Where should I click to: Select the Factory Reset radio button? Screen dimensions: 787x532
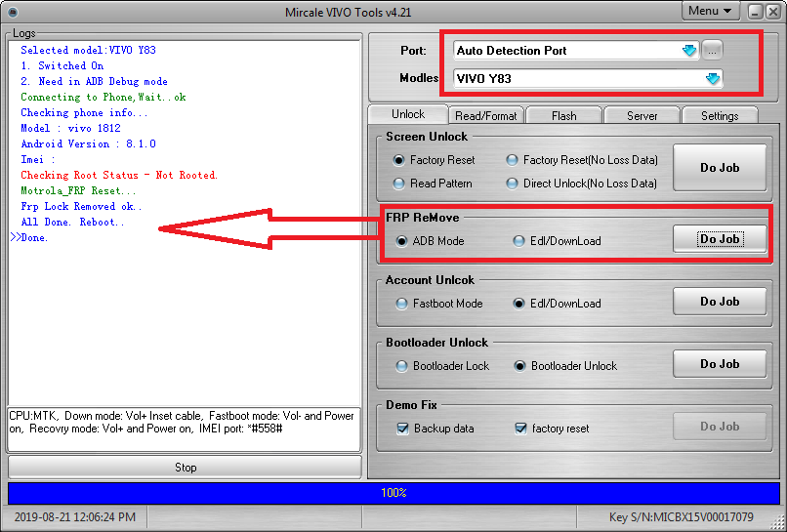(399, 160)
